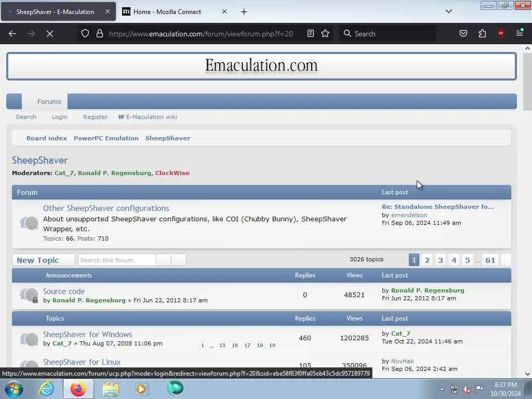The height and width of the screenshot is (399, 532).
Task: Open the Firefox application menu
Action: pos(520,33)
